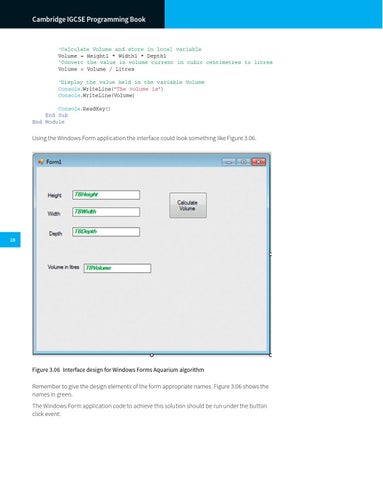383x480 pixels.
Task: Click the 'Console.ReadKey()' code line
Action: click(84, 109)
